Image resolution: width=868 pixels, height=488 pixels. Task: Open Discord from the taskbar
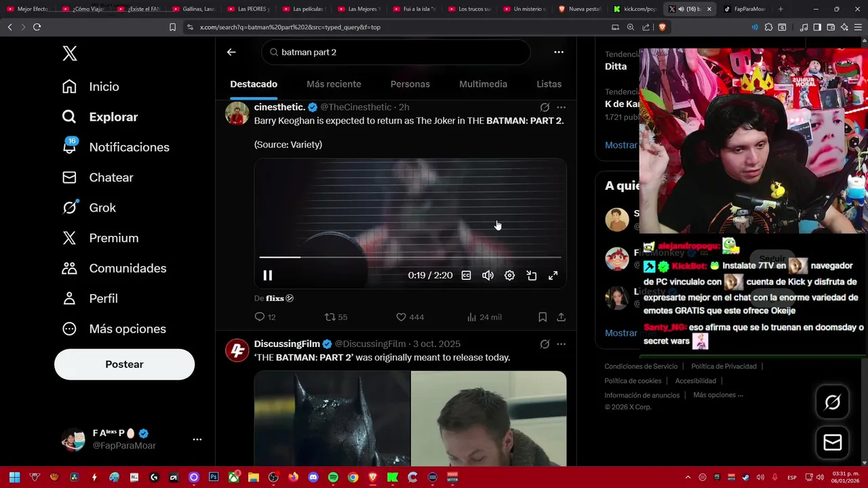point(313,477)
